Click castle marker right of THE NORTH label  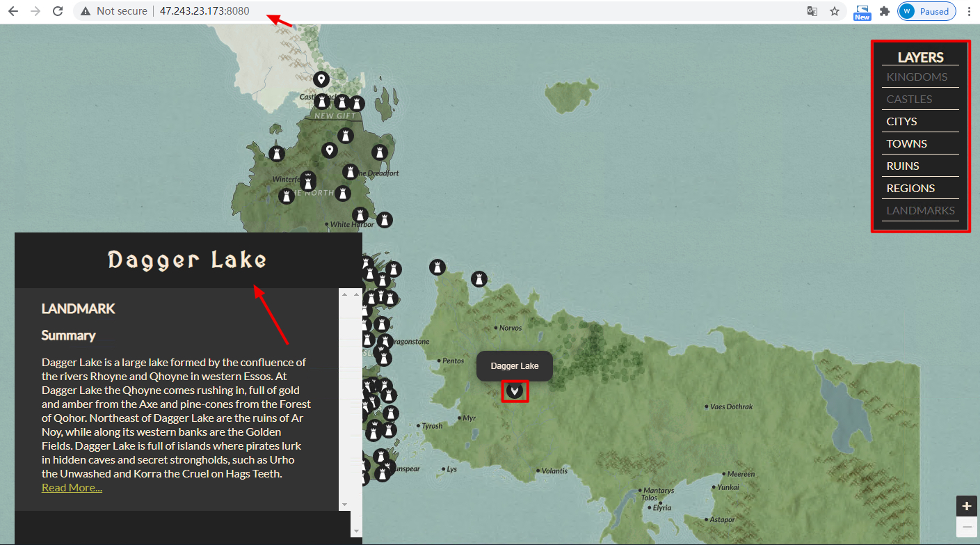coord(343,193)
